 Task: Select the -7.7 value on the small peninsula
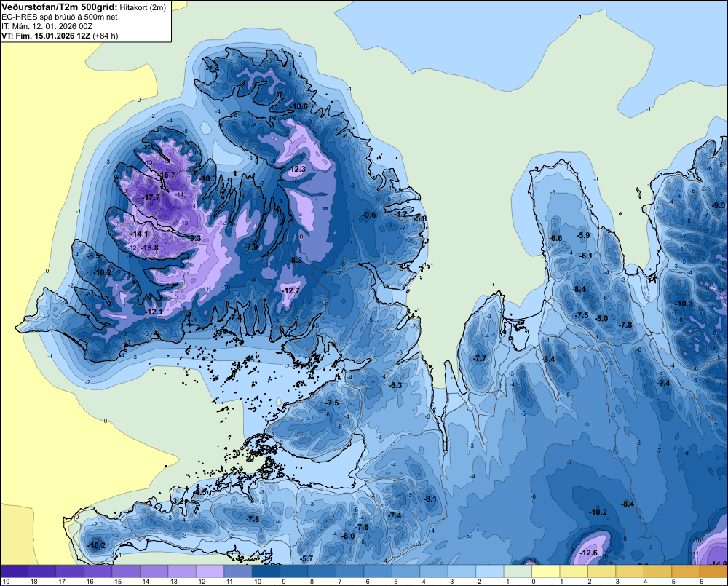[x=480, y=358]
